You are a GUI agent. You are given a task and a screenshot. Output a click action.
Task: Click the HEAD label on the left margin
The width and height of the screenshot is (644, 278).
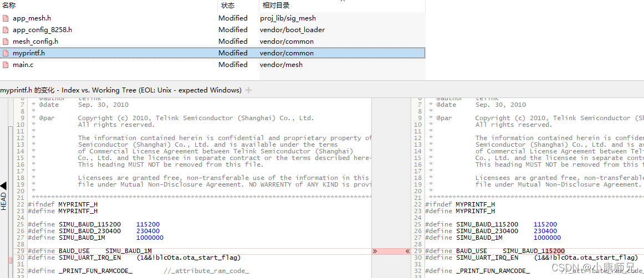point(3,201)
